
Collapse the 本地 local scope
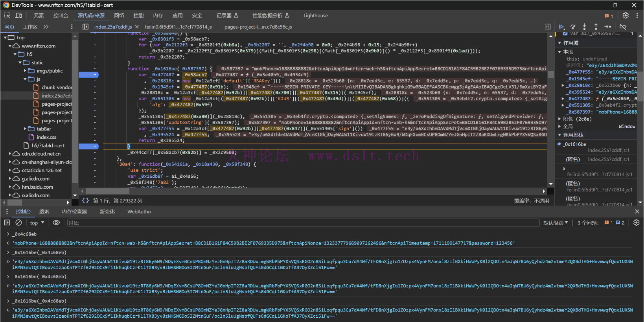(x=560, y=52)
